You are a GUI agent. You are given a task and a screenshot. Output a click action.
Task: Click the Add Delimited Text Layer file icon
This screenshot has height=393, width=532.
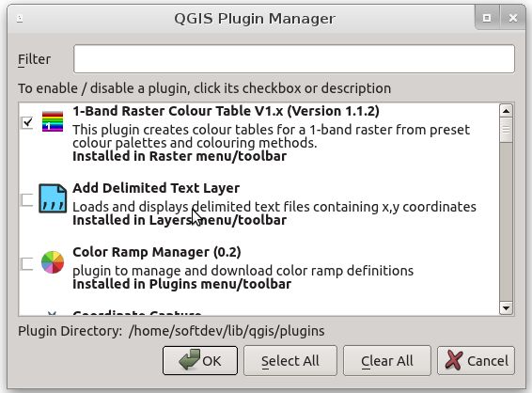coord(53,198)
